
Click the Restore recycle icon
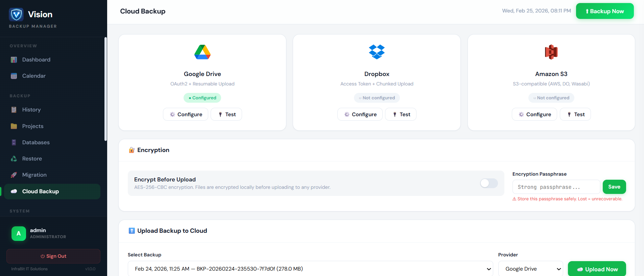click(x=14, y=159)
